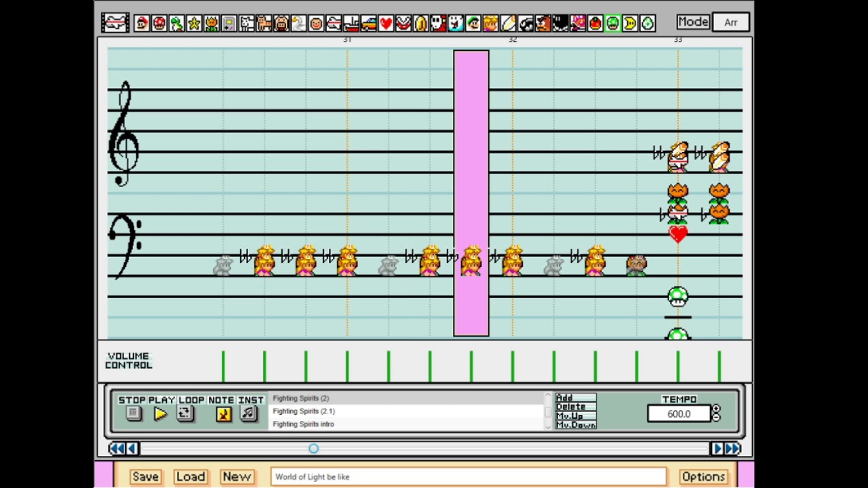The width and height of the screenshot is (868, 488).
Task: Click the song position slider thumb
Action: click(313, 449)
